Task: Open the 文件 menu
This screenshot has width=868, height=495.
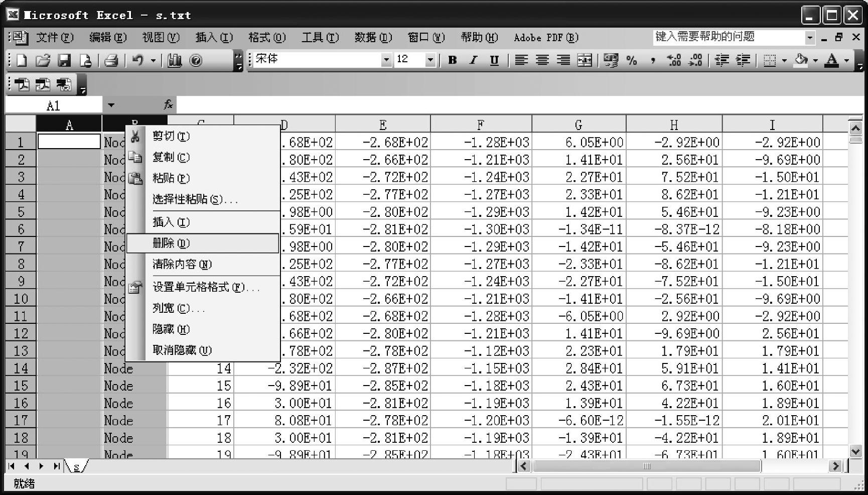Action: pyautogui.click(x=54, y=37)
